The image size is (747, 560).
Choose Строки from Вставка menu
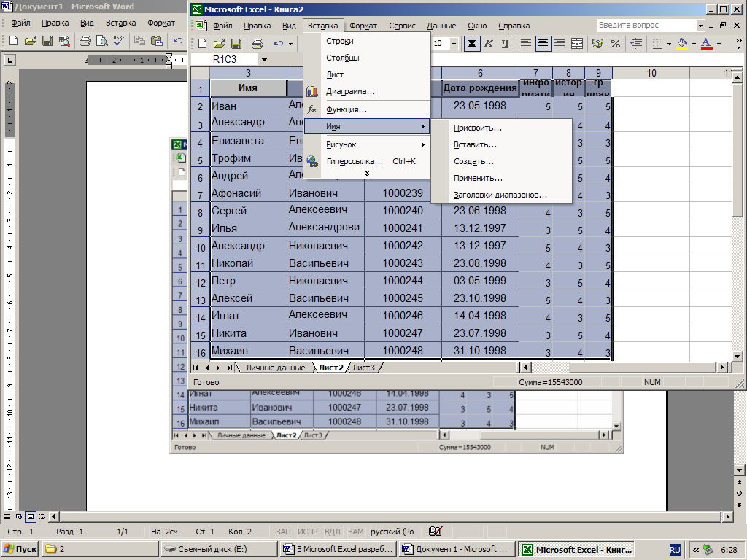[367, 41]
